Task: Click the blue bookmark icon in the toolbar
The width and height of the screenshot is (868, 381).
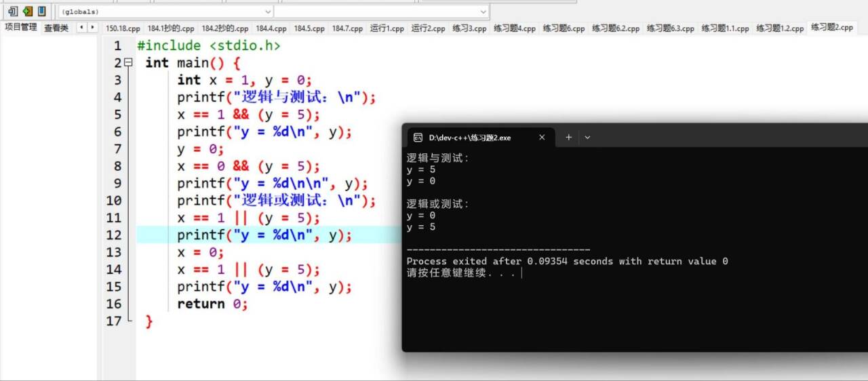Action: point(42,12)
